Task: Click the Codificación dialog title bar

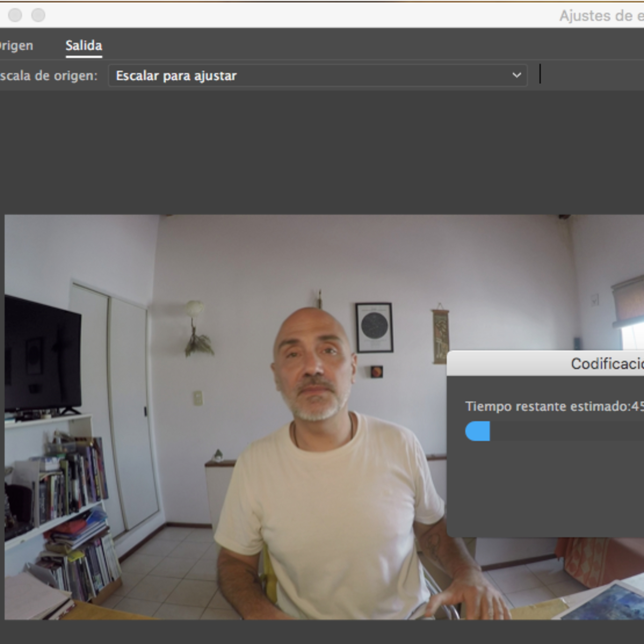Action: coord(567,363)
